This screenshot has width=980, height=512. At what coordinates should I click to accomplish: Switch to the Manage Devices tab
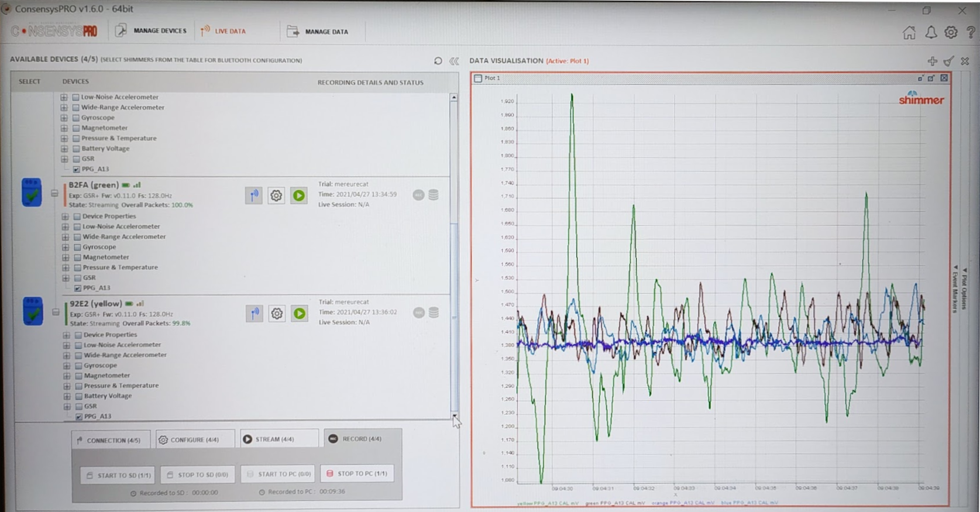[x=152, y=31]
